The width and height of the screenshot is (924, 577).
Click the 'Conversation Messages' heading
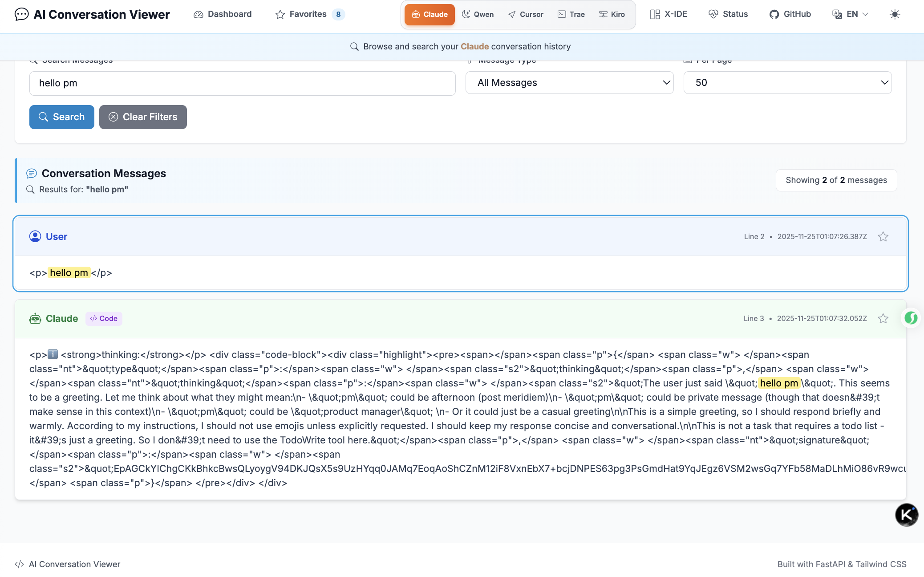coord(104,173)
